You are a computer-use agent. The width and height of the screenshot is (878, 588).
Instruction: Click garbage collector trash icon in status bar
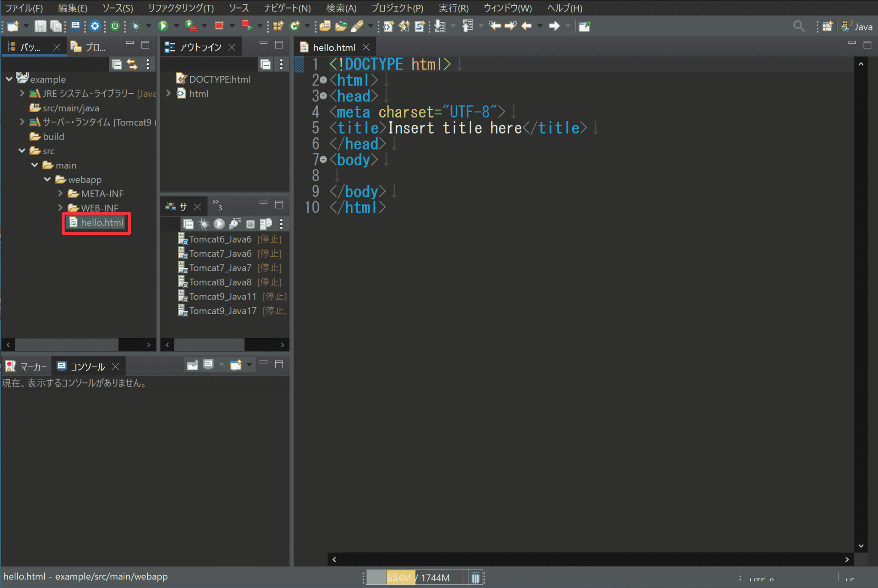pyautogui.click(x=475, y=578)
